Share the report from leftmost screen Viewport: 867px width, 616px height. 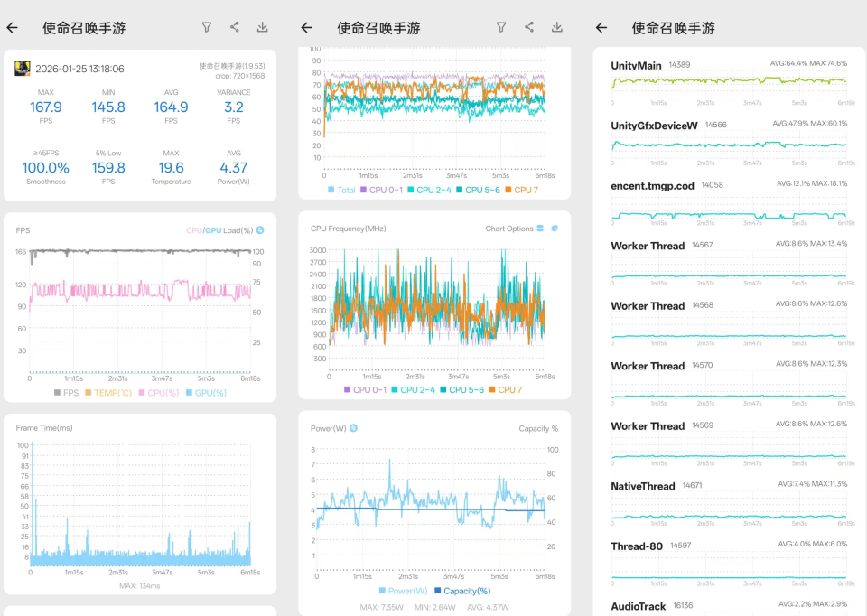(x=235, y=28)
